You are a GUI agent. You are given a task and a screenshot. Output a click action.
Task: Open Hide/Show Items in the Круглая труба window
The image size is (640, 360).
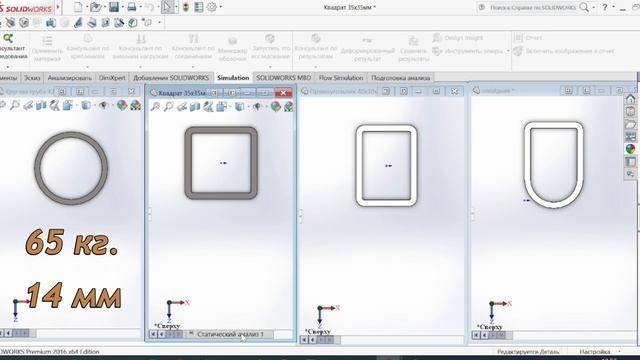(104, 105)
